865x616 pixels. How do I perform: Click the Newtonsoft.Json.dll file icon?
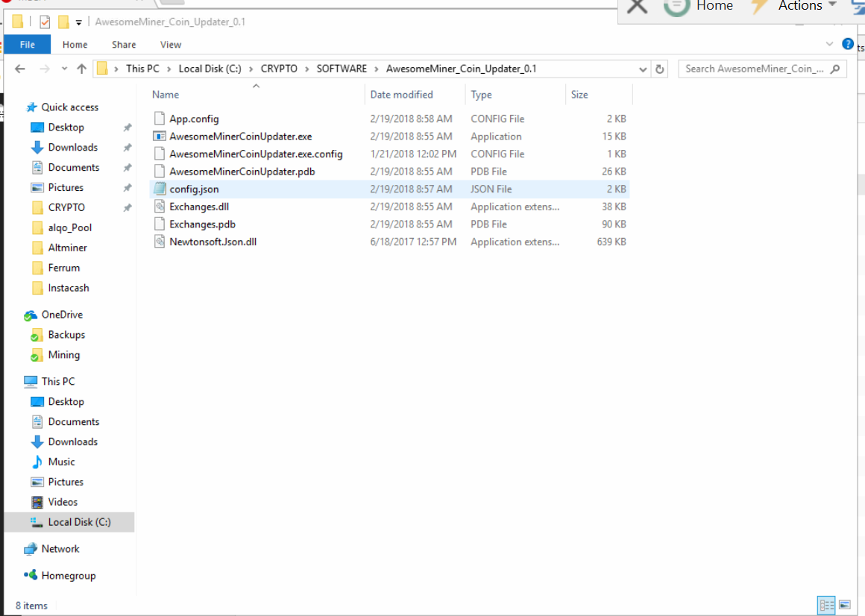click(x=160, y=242)
